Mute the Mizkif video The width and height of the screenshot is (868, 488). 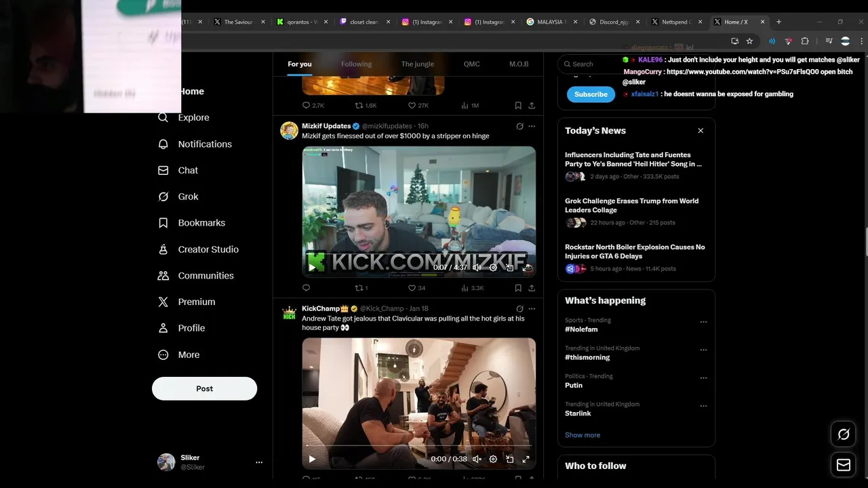(477, 268)
